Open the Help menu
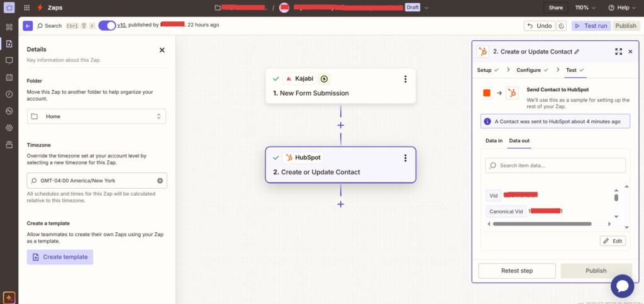 [x=621, y=8]
